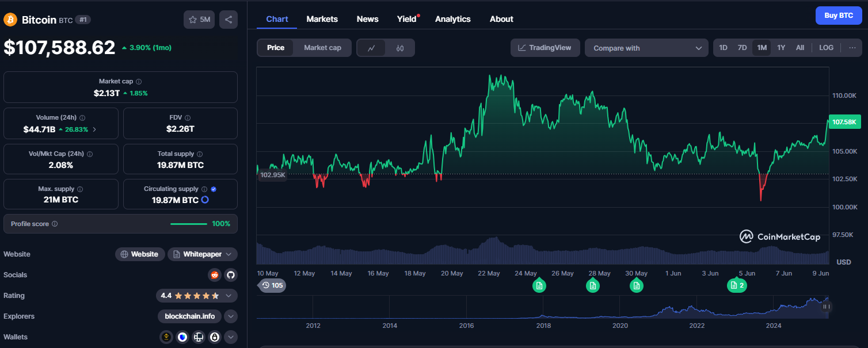Open the News tab
The width and height of the screenshot is (868, 348).
click(368, 19)
